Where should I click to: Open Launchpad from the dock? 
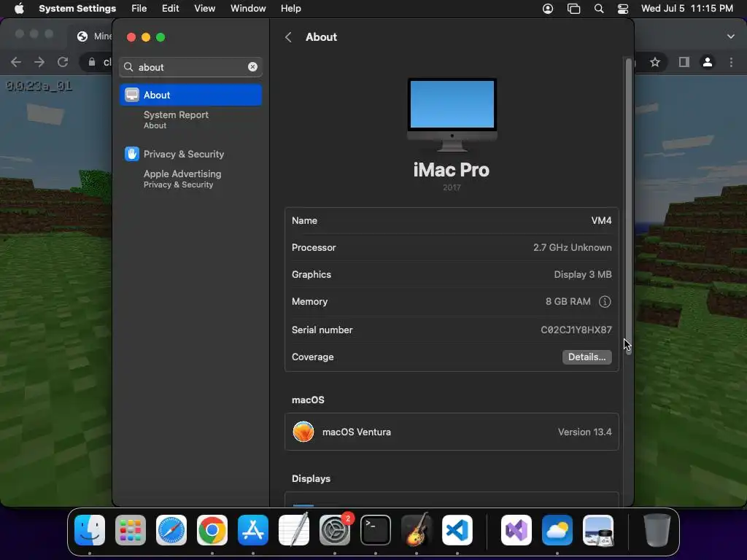coord(131,530)
